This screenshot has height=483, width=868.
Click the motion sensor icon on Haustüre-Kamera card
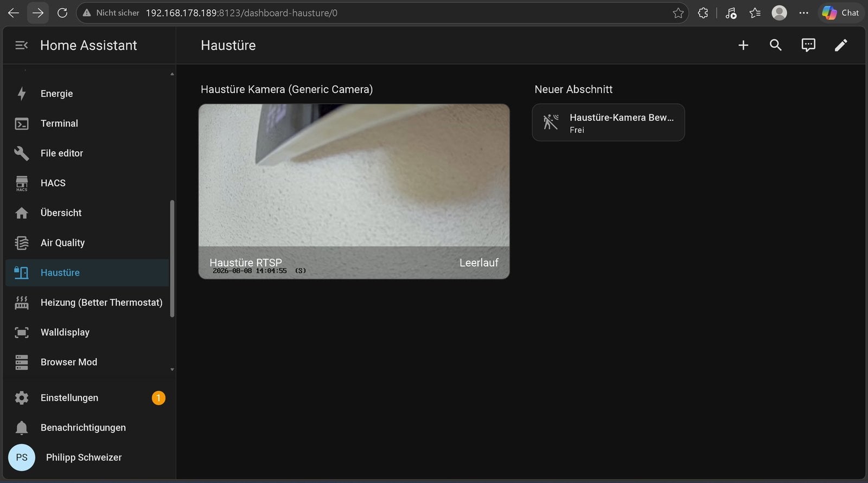(551, 123)
